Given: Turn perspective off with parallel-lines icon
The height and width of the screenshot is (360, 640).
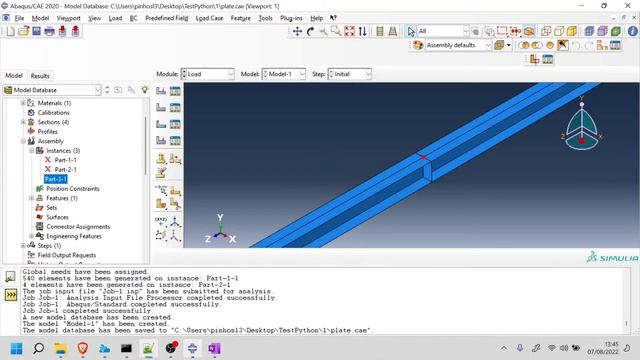Looking at the screenshot, I should (380, 31).
